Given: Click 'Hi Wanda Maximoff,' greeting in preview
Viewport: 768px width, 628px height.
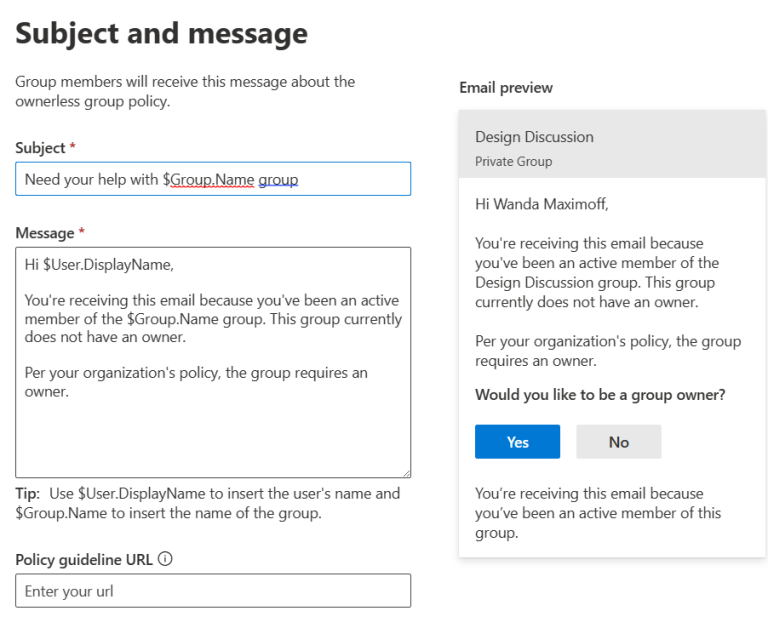Looking at the screenshot, I should [x=542, y=204].
